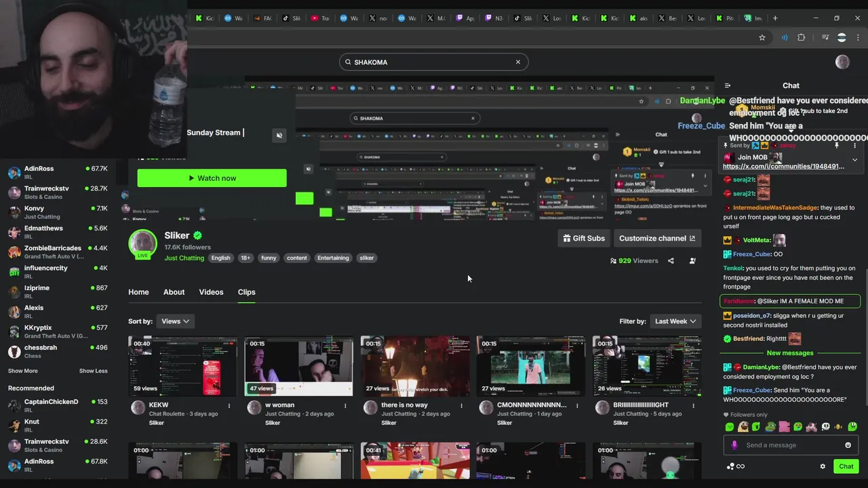
Task: Open ZombieBarricades channel in the sidebar
Action: tap(58, 252)
